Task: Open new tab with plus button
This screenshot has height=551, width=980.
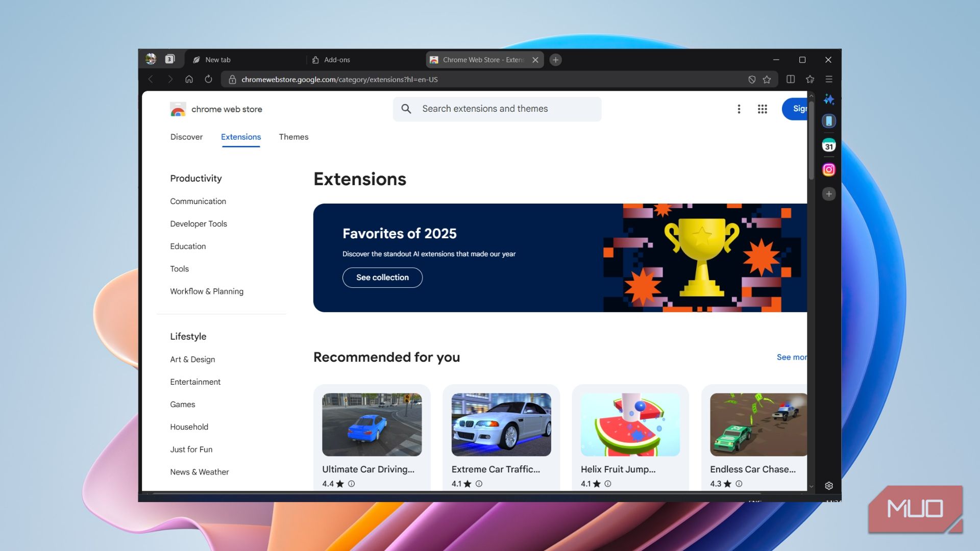Action: pos(556,60)
